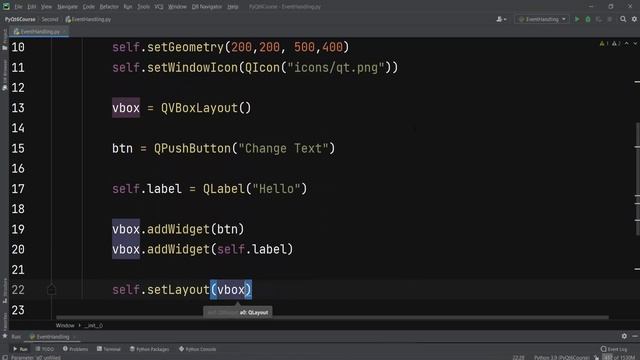Screen dimensions: 640x360
Task: Click __init__() breadcrumb below editor
Action: (x=93, y=325)
